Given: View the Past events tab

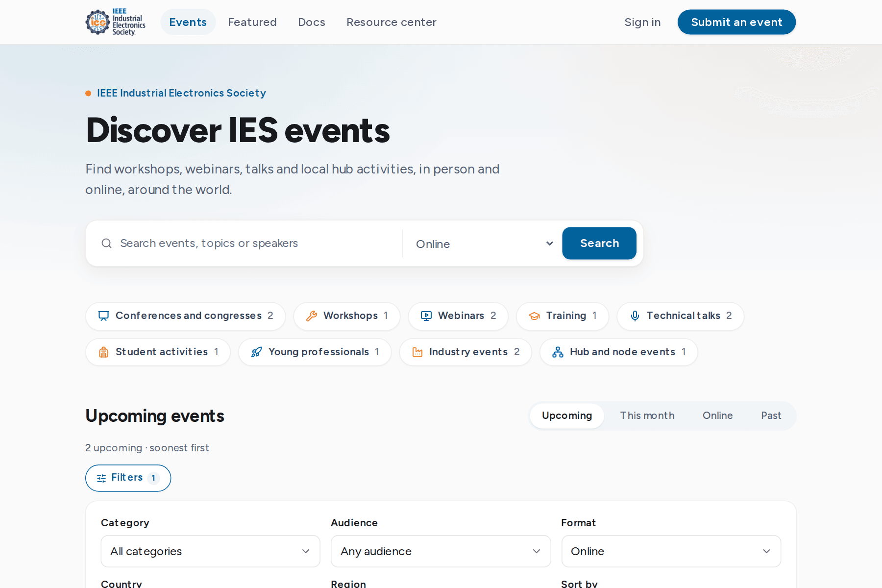Looking at the screenshot, I should (771, 416).
